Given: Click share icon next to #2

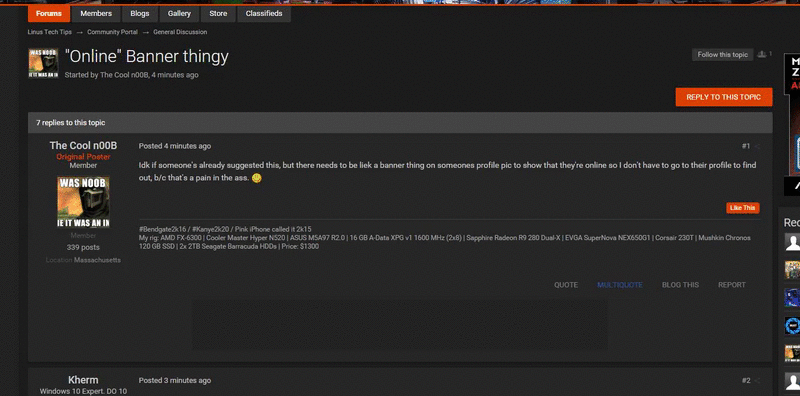Looking at the screenshot, I should [757, 381].
